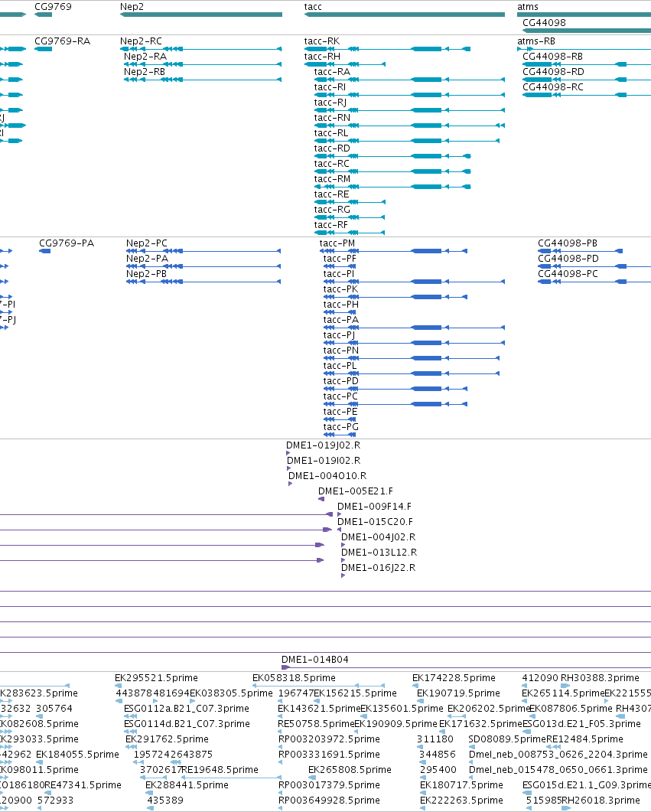Click the DME1-004O10.R feature label
The image size is (651, 812).
coord(327,475)
